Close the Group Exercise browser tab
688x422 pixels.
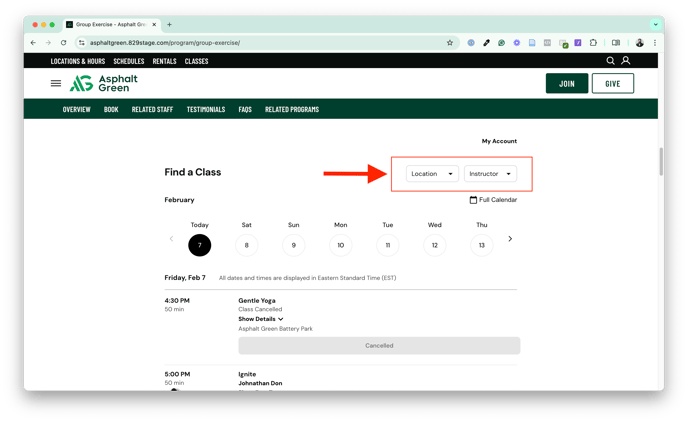click(x=154, y=25)
